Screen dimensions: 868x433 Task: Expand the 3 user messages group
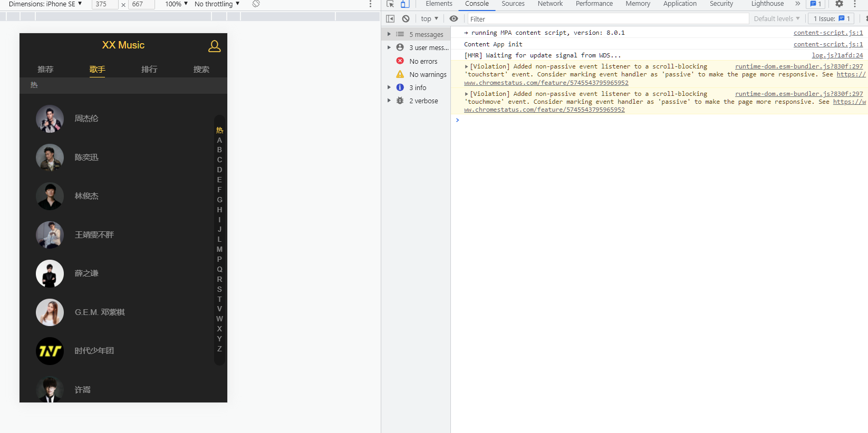pyautogui.click(x=389, y=47)
